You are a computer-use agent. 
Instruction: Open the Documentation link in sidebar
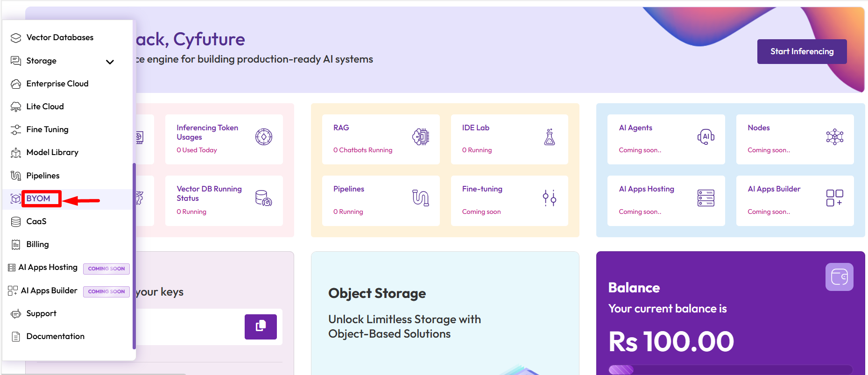[x=55, y=336]
